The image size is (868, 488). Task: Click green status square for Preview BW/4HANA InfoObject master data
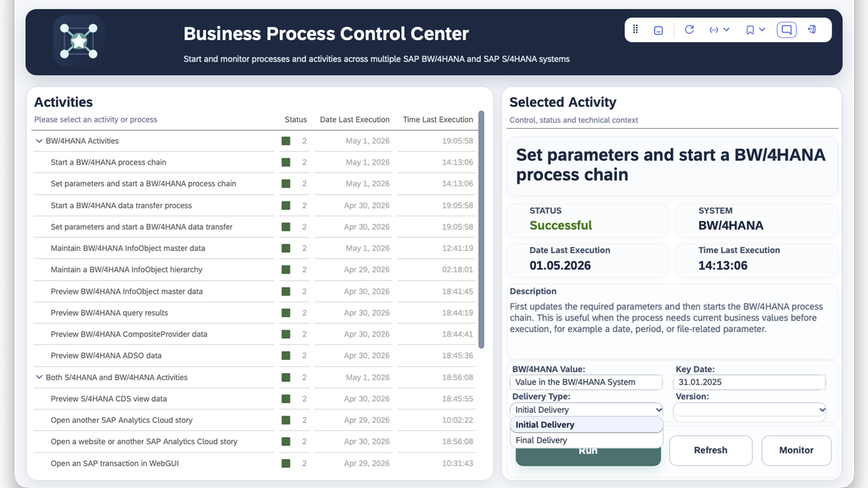coord(286,291)
